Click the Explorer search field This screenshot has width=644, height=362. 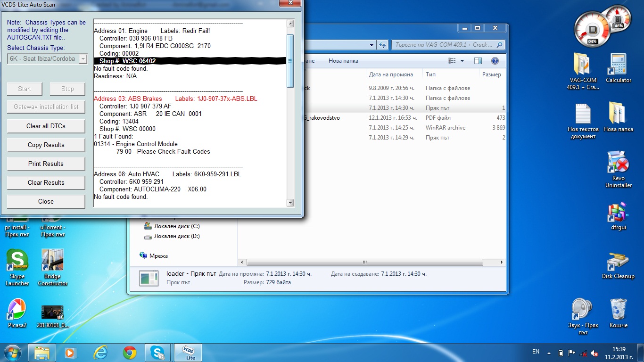443,45
